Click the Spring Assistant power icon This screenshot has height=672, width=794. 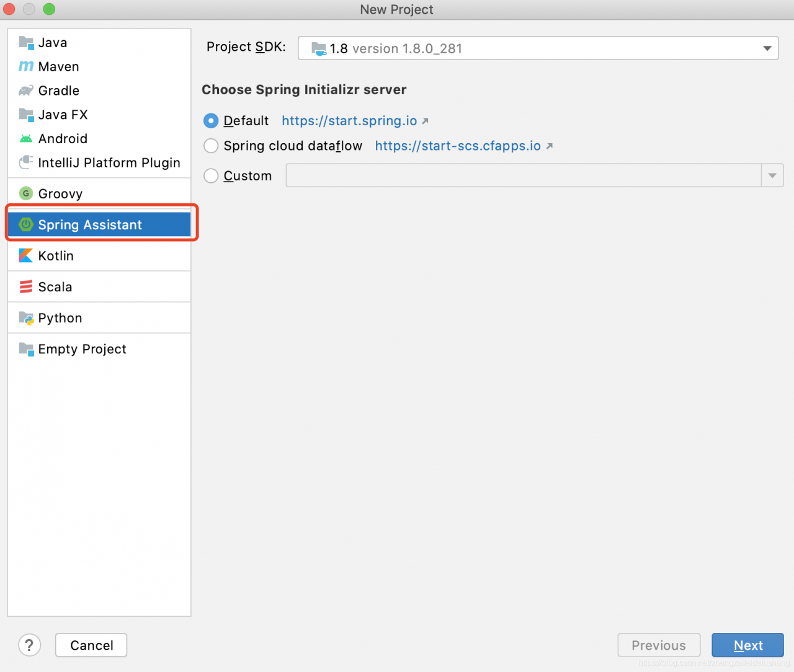pyautogui.click(x=26, y=224)
